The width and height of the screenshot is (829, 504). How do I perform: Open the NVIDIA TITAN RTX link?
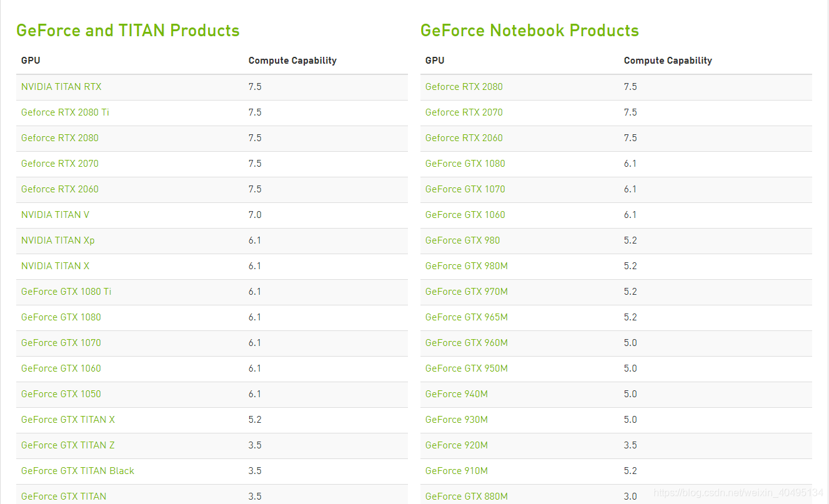[61, 87]
